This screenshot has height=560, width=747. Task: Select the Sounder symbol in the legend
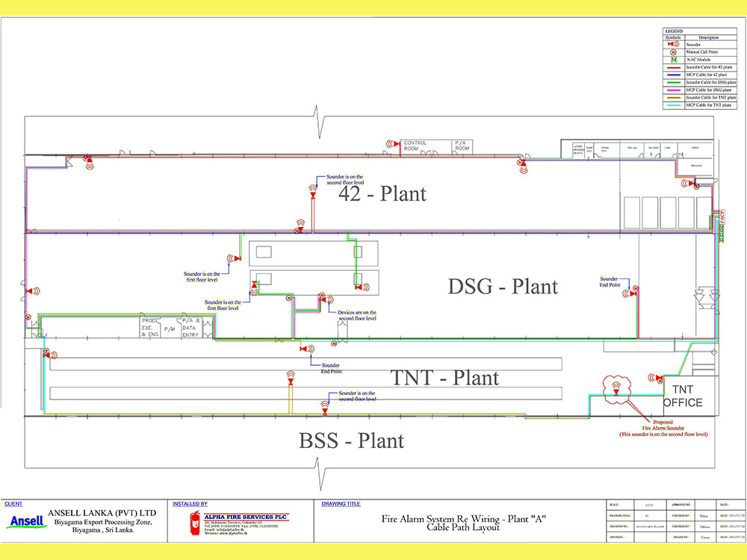tap(675, 43)
